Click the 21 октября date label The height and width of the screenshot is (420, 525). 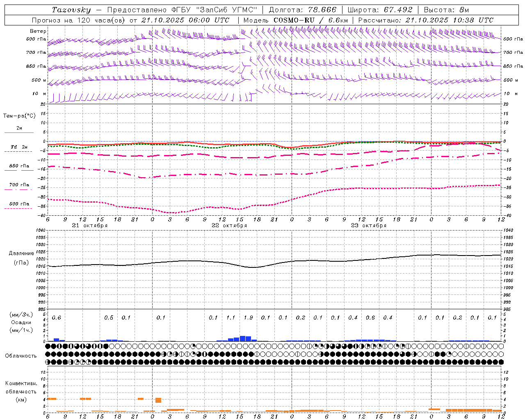click(90, 226)
